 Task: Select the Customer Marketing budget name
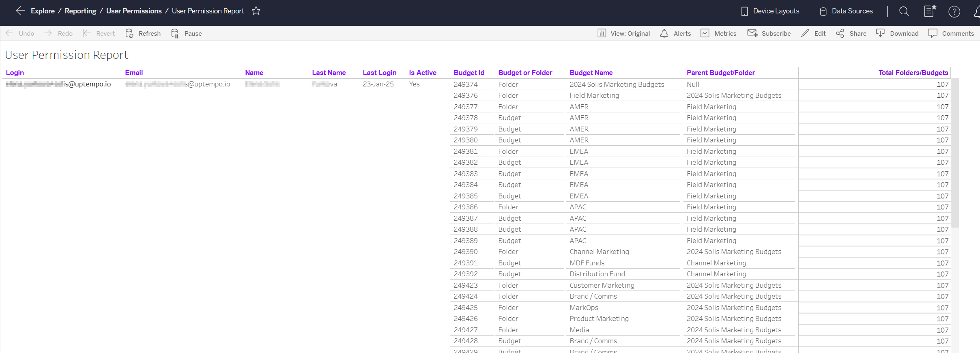pos(602,285)
